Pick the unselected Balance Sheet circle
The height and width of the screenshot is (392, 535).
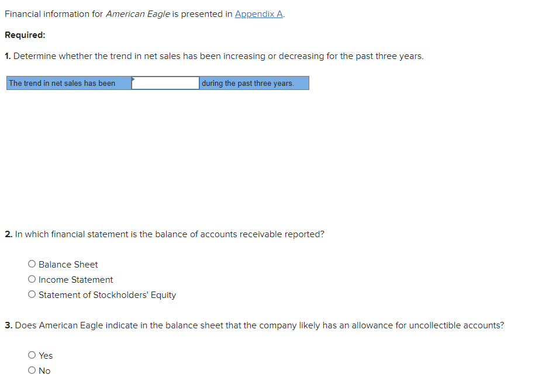(32, 263)
